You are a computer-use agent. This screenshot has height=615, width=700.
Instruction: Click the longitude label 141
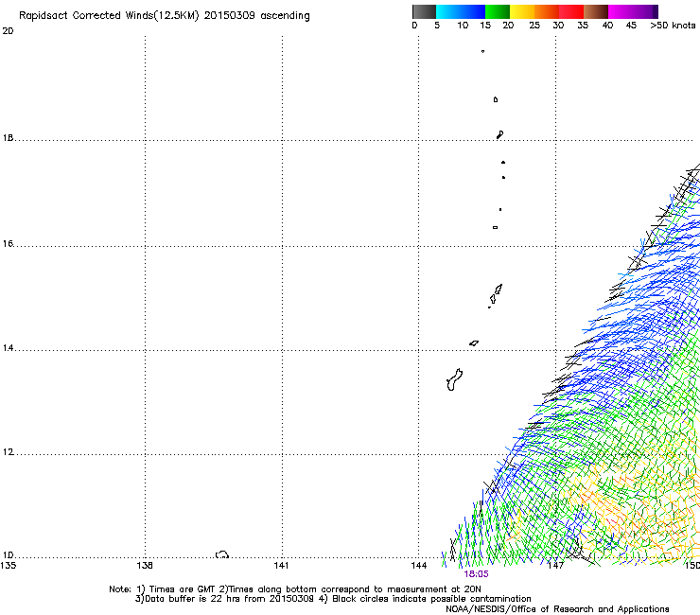(x=281, y=566)
